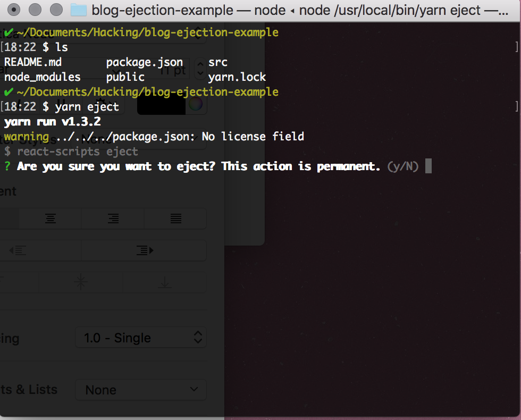Open the color wheel picker
Screen dimensions: 521x420
click(x=196, y=104)
